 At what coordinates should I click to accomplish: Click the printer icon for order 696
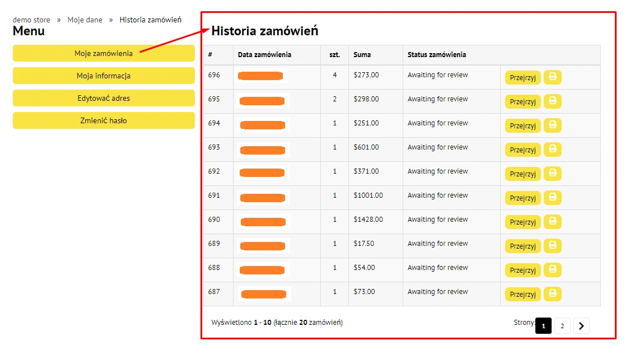tap(552, 77)
